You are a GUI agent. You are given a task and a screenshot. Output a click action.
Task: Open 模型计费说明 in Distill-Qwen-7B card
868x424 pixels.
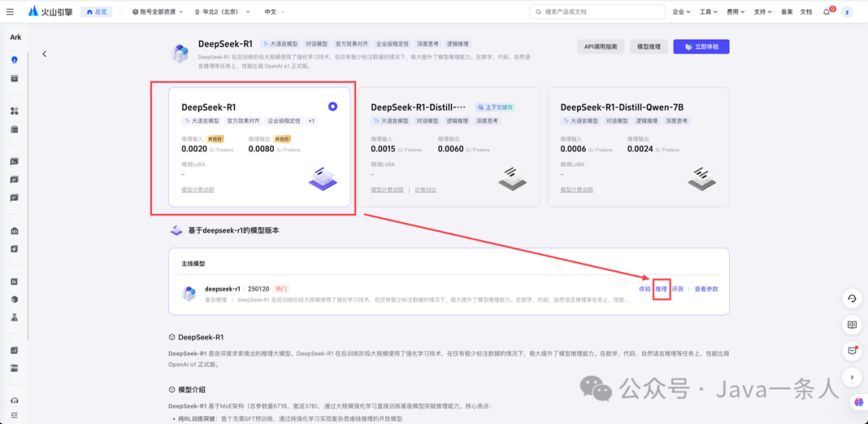coord(576,190)
